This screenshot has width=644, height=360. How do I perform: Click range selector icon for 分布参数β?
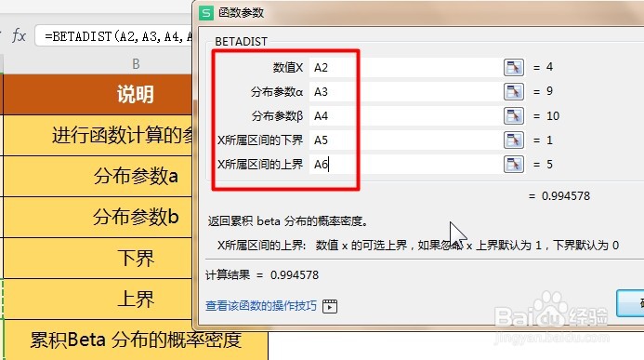pos(513,116)
